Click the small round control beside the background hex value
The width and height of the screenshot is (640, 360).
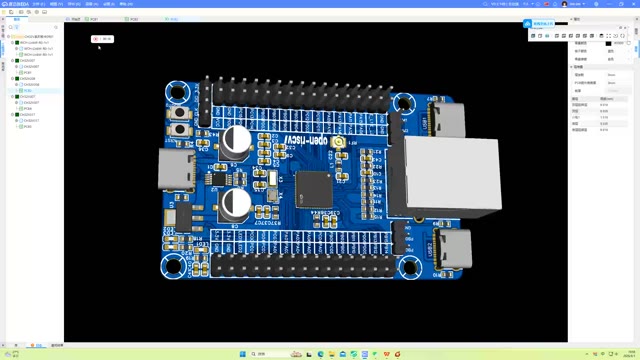[x=629, y=43]
